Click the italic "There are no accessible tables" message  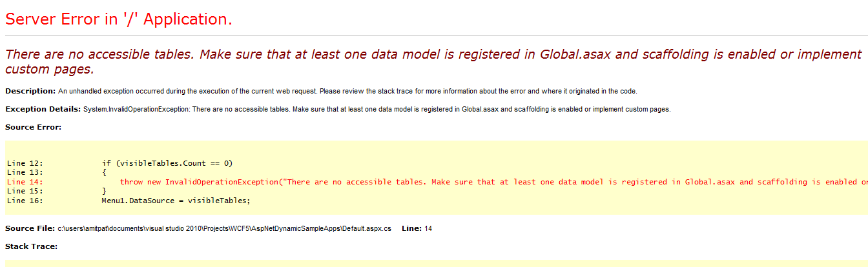(x=433, y=61)
